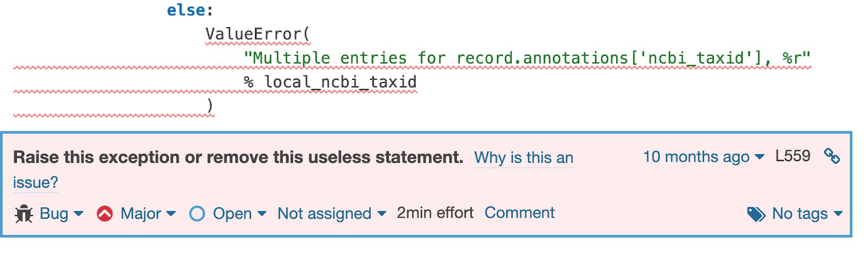Click the permalink chain icon
The height and width of the screenshot is (254, 868).
(832, 156)
